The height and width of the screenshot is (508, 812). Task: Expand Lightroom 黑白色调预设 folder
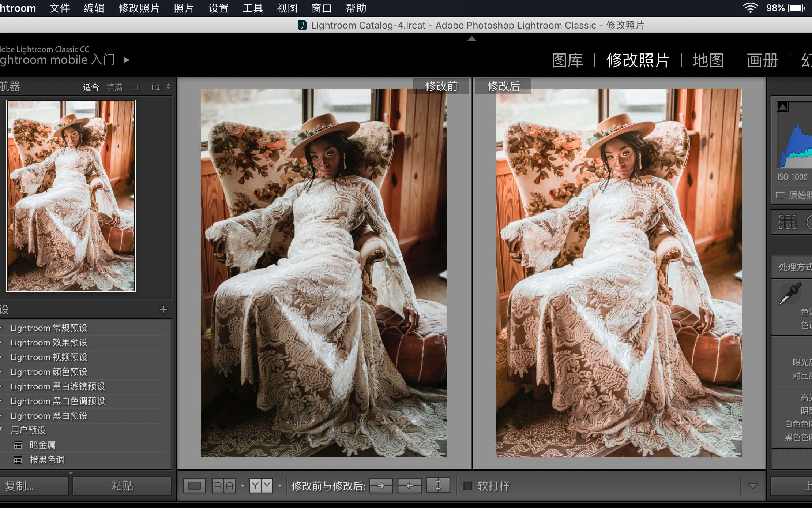click(1, 401)
